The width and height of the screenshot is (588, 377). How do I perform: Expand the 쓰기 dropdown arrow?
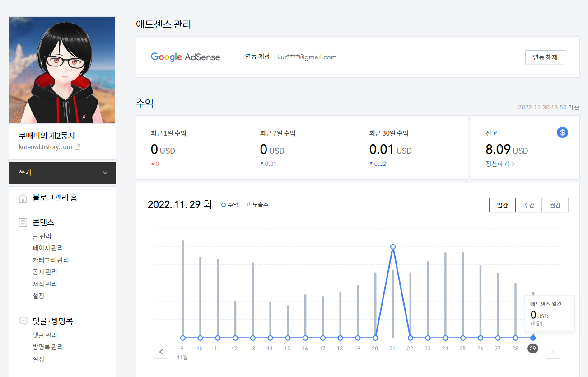tap(105, 173)
